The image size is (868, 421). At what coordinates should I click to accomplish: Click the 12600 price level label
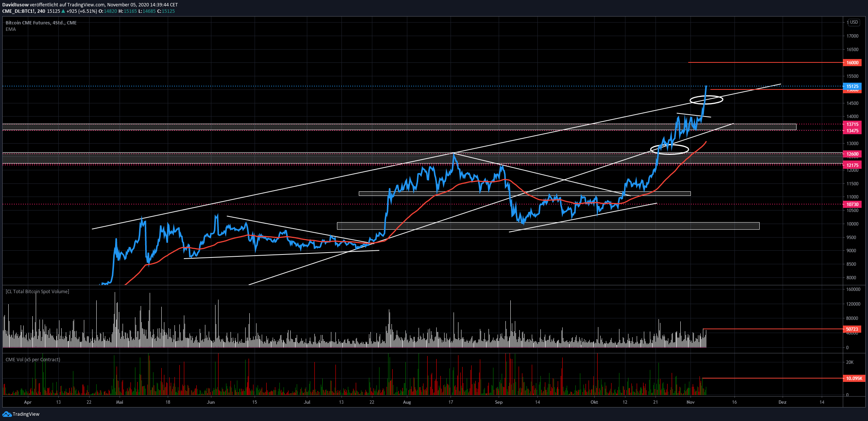pyautogui.click(x=852, y=154)
